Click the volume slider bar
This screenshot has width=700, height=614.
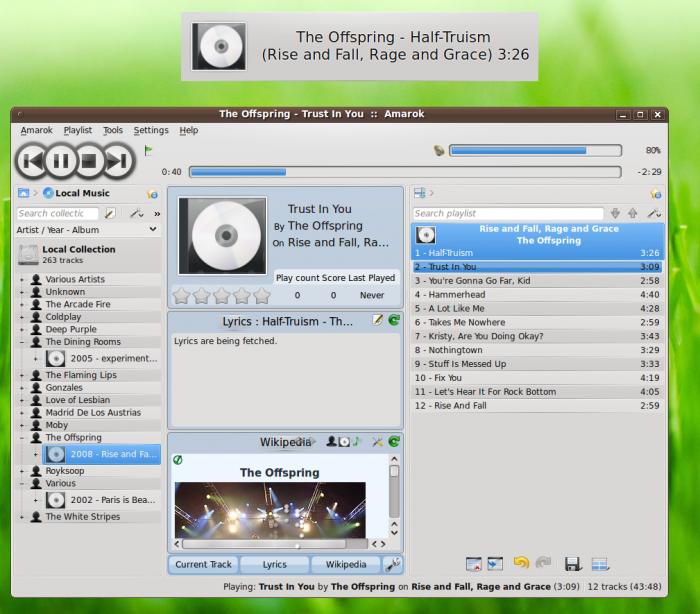click(517, 150)
